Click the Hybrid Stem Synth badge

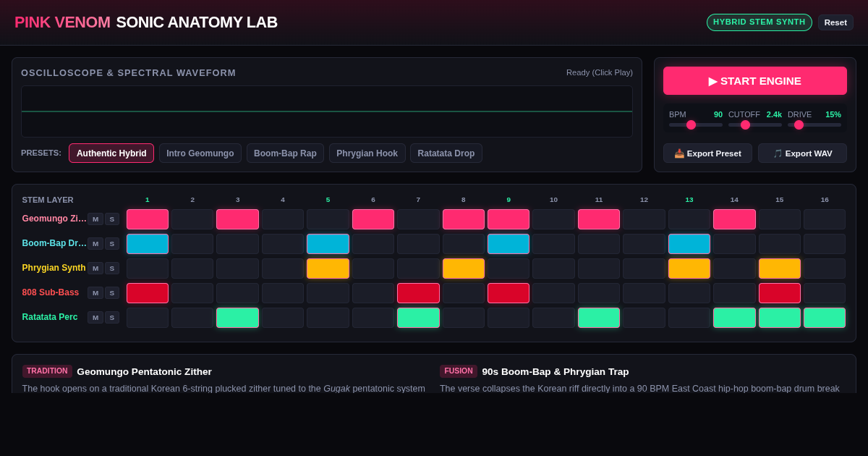tap(759, 22)
